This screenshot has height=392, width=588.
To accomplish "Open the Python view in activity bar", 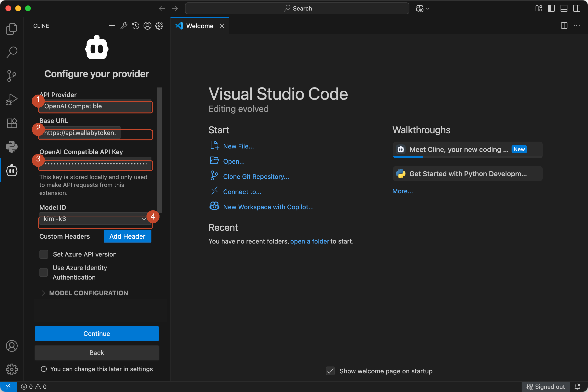I will [x=12, y=147].
